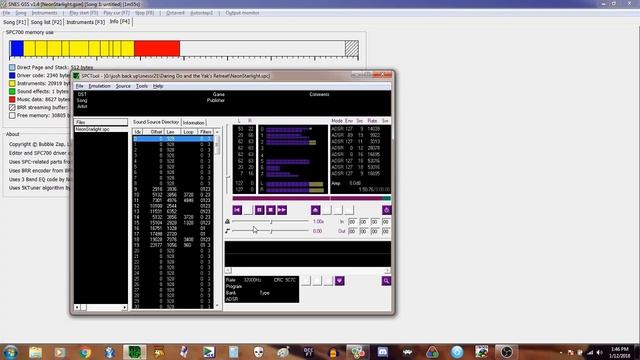Switch to the Information tab
The image size is (640, 360).
click(x=193, y=122)
